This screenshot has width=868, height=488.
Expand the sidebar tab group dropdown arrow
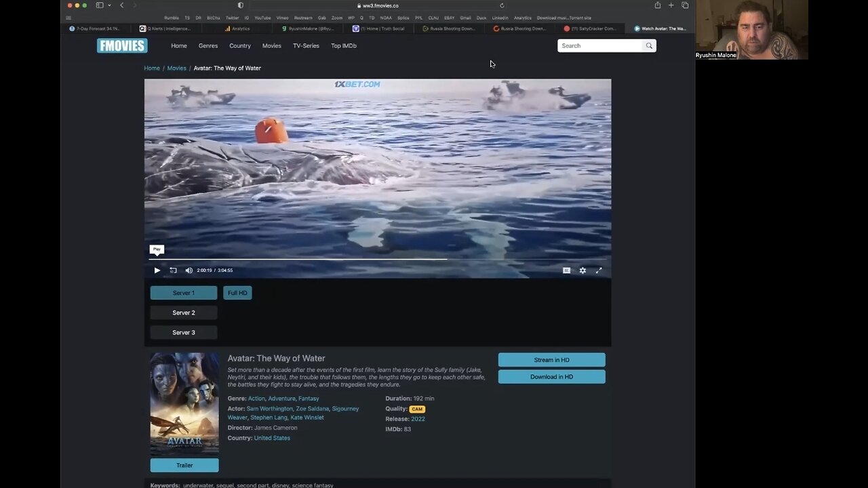[x=109, y=5]
